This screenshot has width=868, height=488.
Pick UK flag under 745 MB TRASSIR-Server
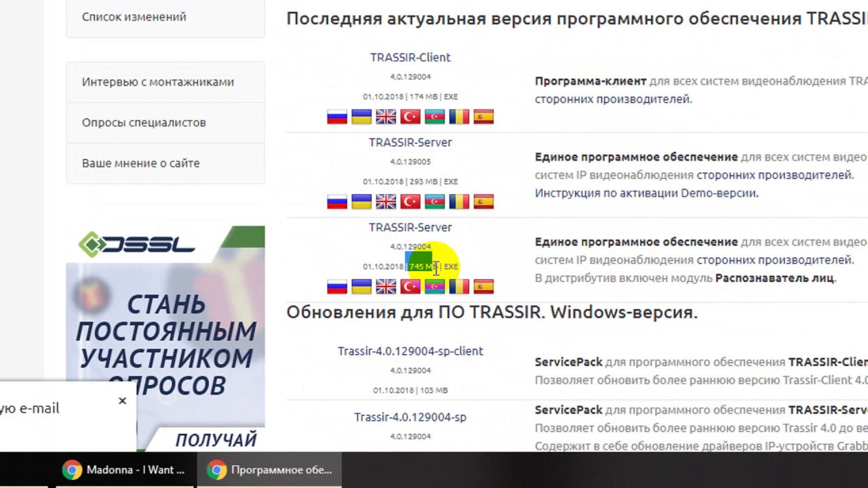click(x=386, y=287)
